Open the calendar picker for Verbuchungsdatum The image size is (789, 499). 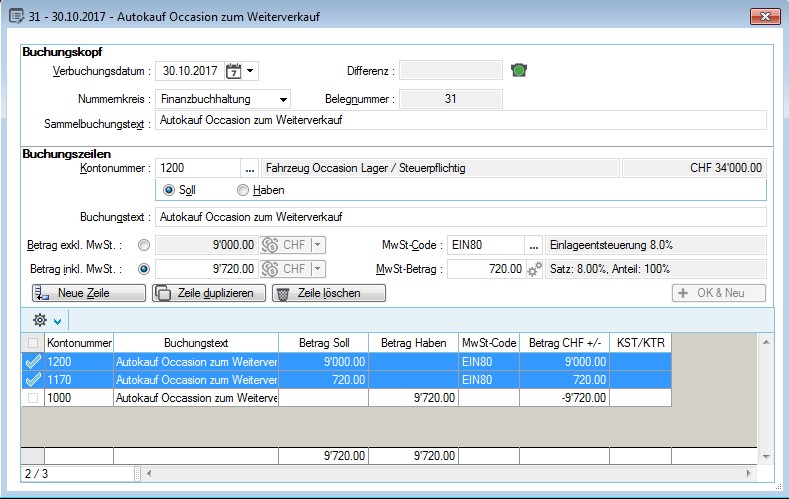(233, 71)
